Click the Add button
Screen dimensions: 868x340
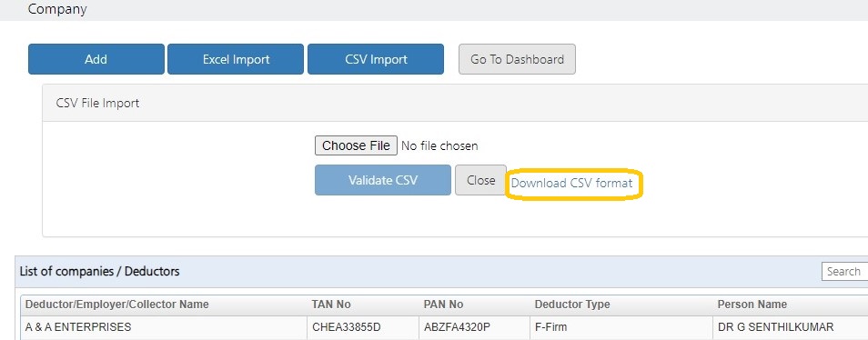point(96,59)
